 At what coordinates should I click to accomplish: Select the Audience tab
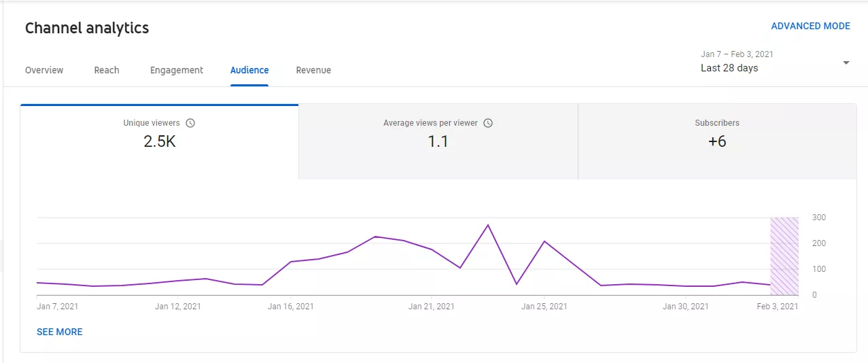(x=249, y=70)
